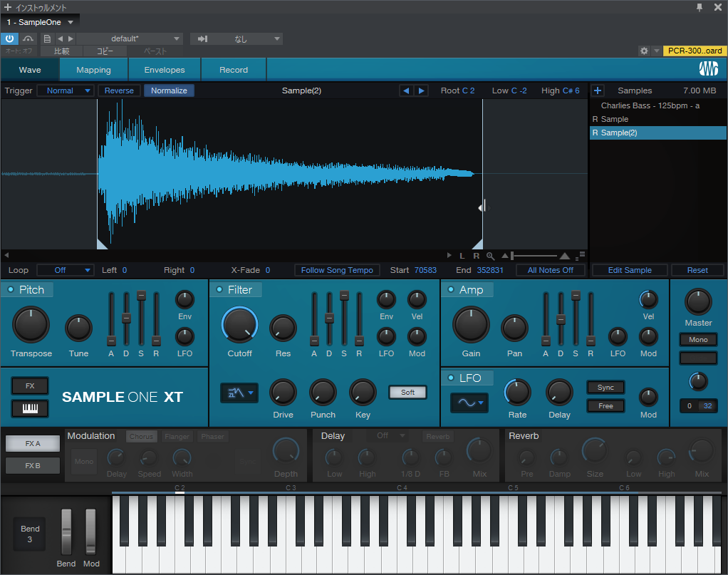
Task: Open the Delay sync Off dropdown
Action: pos(390,435)
